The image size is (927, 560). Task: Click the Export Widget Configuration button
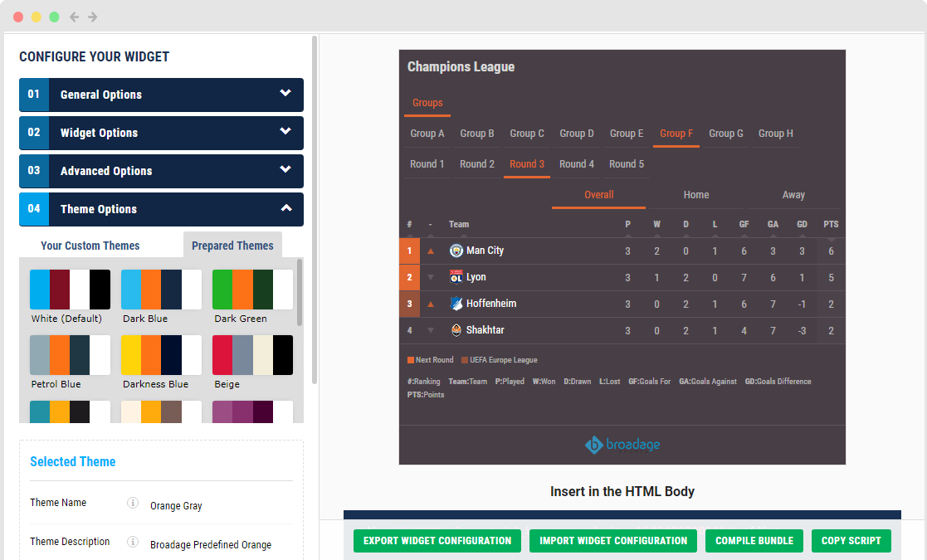437,540
